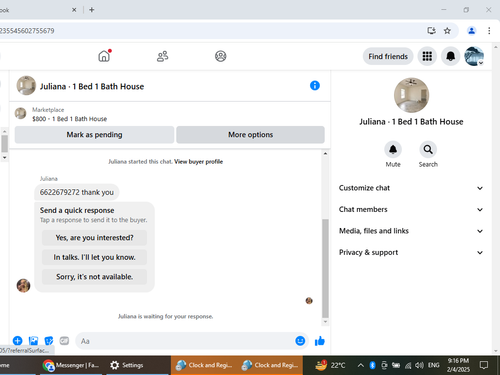This screenshot has width=500, height=375.
Task: Open the emoji picker smiley icon
Action: coord(300,341)
